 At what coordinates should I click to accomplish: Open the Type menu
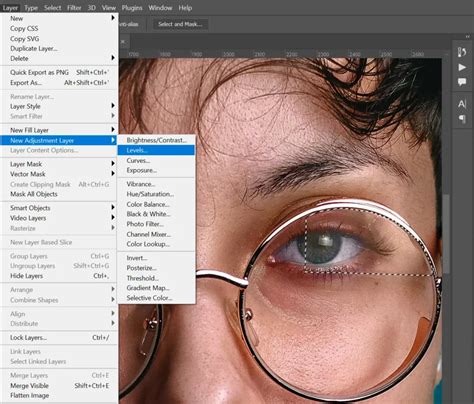tap(31, 8)
